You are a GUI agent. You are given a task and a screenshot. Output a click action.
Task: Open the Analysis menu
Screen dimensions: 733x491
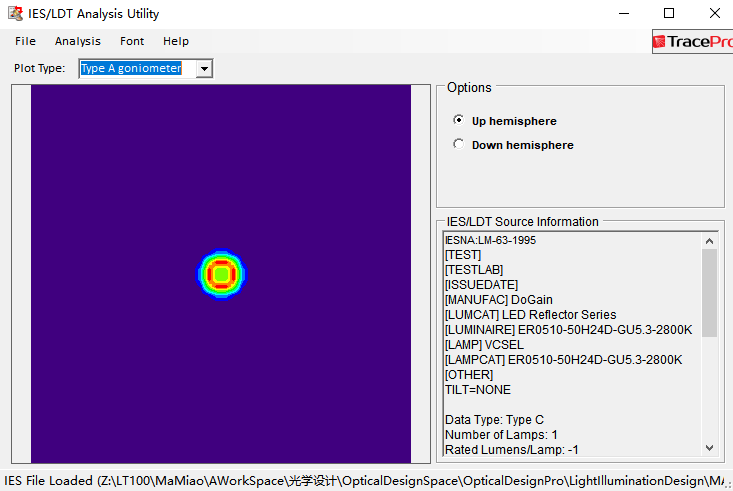78,41
